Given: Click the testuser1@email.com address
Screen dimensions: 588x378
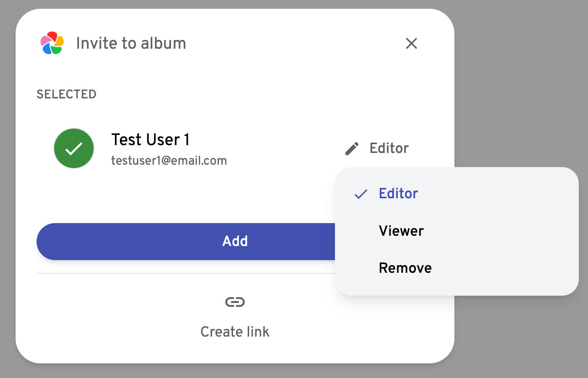Looking at the screenshot, I should tap(169, 160).
